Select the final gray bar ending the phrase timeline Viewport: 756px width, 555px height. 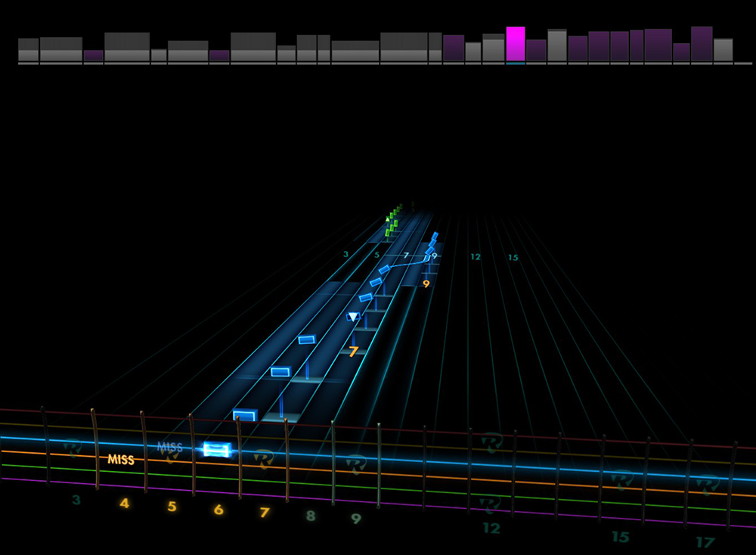tap(723, 50)
